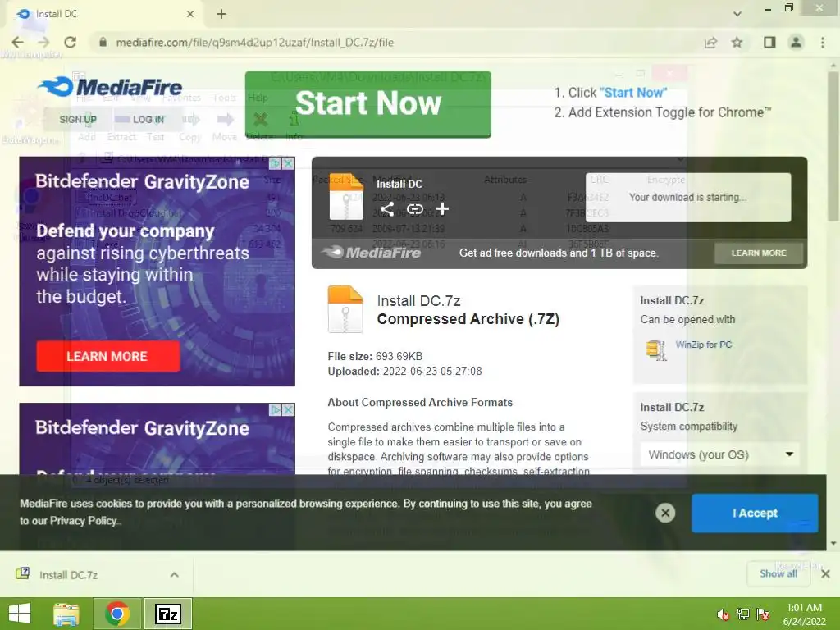Screen dimensions: 840x630
Task: Copy link with the chain icon under Install DC
Action: point(414,209)
